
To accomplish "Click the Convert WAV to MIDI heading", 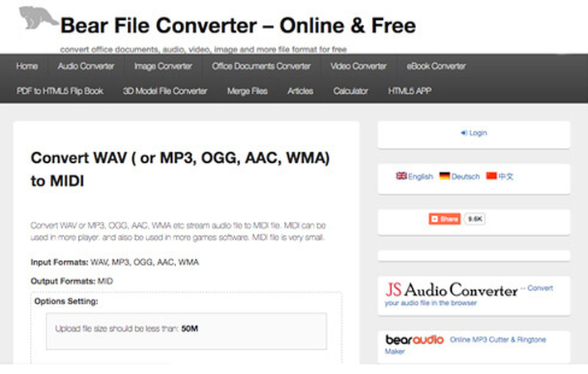I will point(180,170).
